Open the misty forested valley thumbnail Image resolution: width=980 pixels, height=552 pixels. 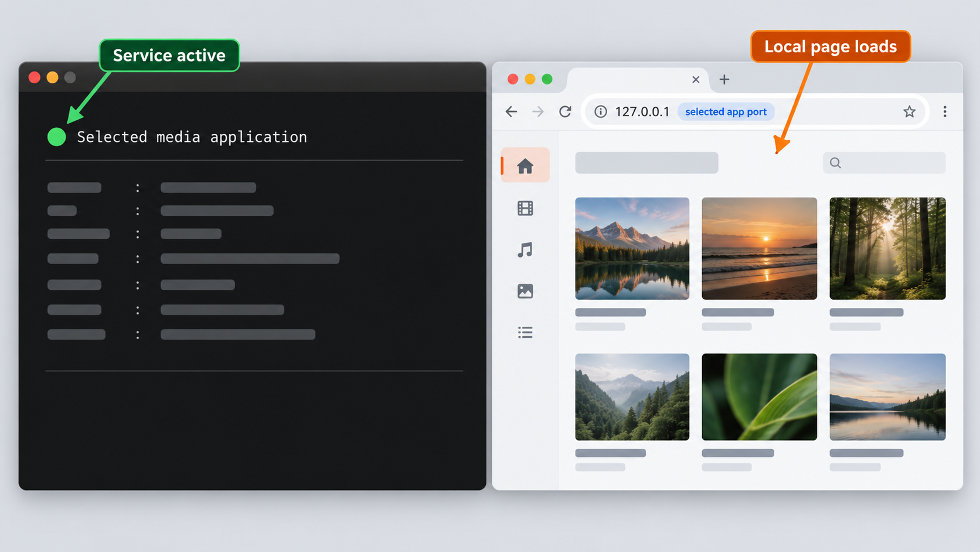click(x=632, y=397)
